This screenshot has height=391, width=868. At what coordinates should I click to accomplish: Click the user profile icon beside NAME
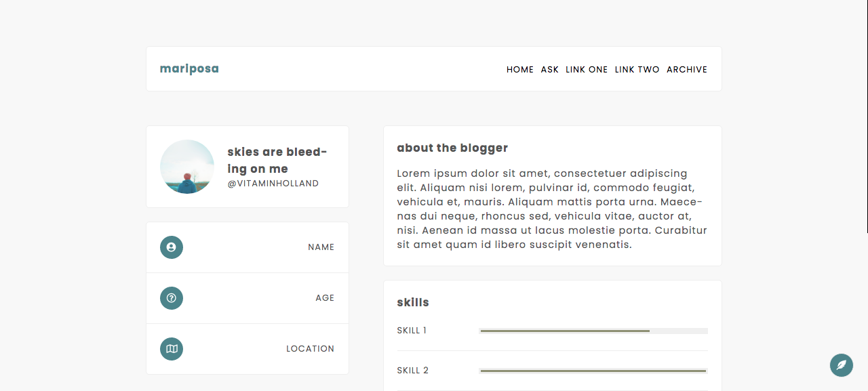pyautogui.click(x=172, y=247)
